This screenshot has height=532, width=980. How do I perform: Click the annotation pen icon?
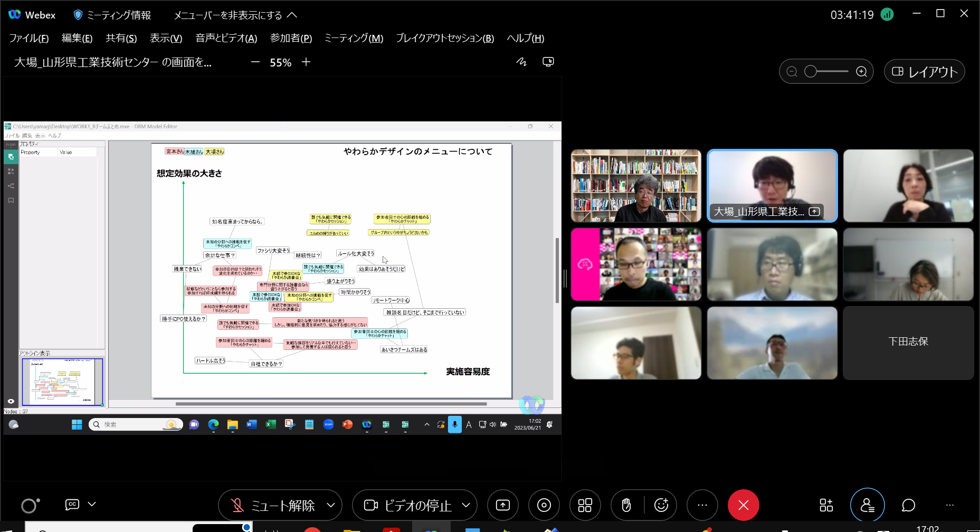pyautogui.click(x=521, y=62)
